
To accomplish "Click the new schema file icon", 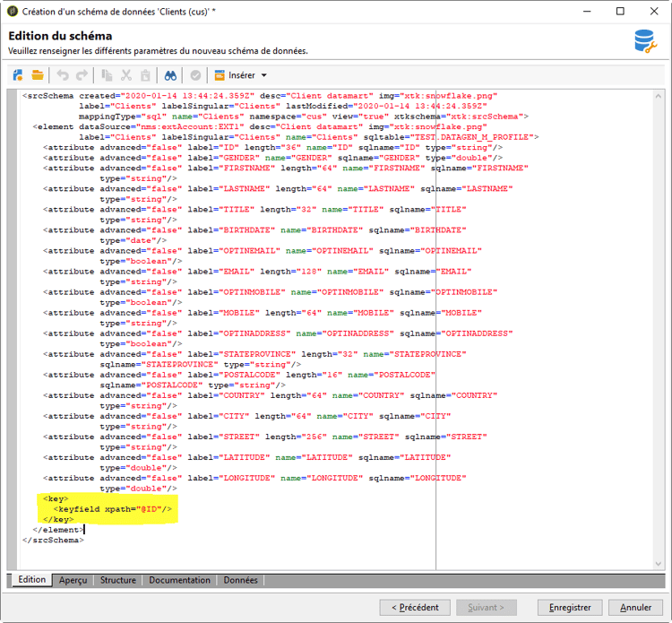I will (x=18, y=75).
